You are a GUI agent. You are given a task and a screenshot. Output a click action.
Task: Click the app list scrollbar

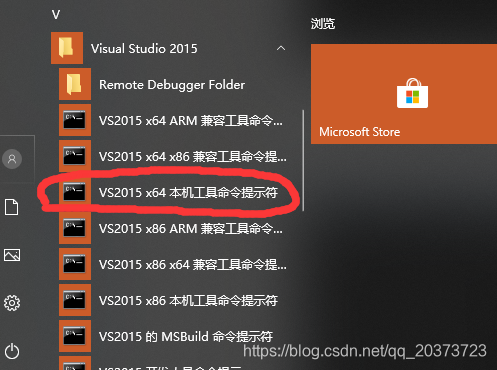(303, 160)
